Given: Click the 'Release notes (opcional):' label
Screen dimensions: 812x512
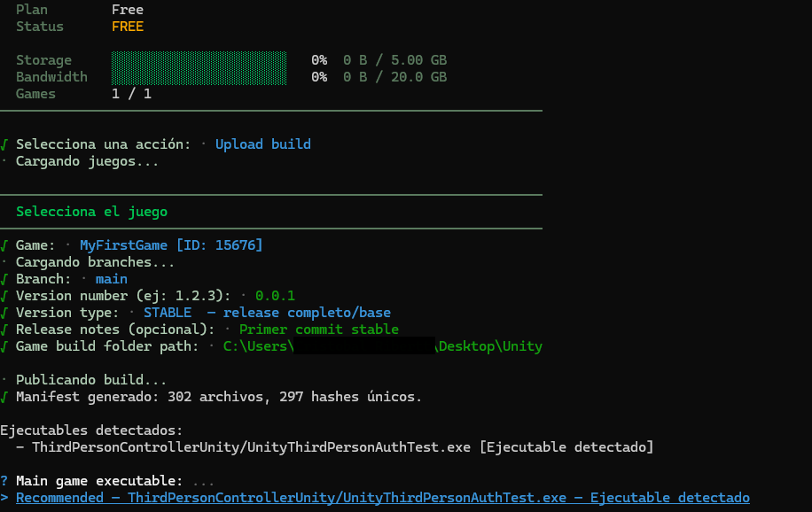Looking at the screenshot, I should 115,330.
